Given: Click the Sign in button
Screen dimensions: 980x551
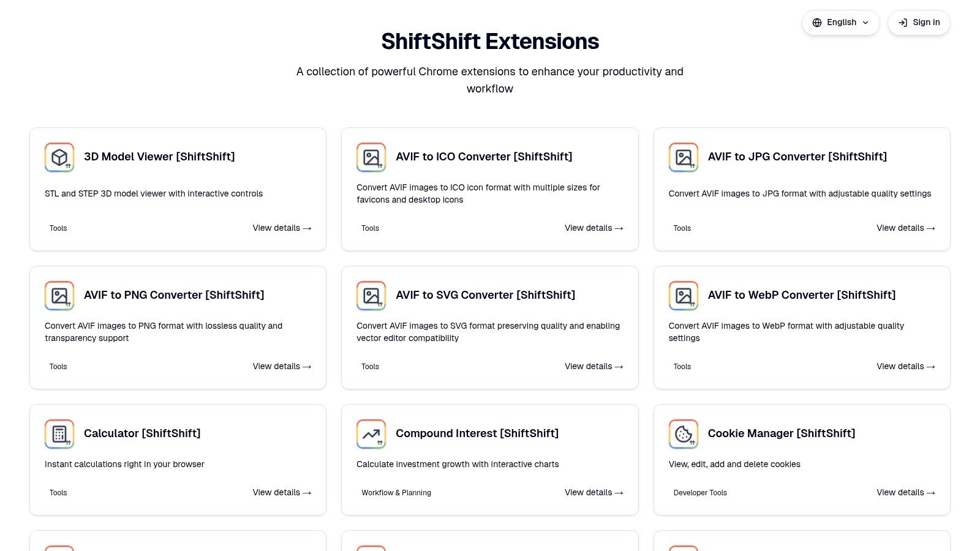Looking at the screenshot, I should (x=919, y=22).
